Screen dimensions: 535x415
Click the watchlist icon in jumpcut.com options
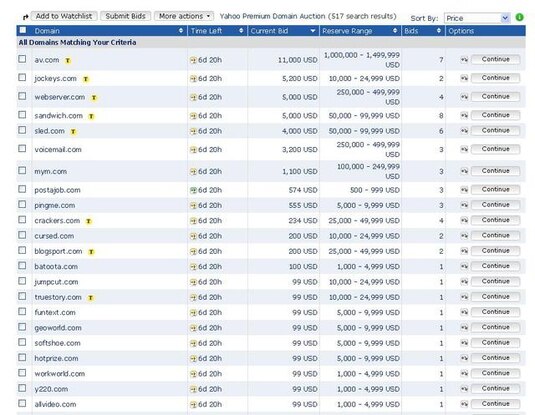click(x=464, y=282)
